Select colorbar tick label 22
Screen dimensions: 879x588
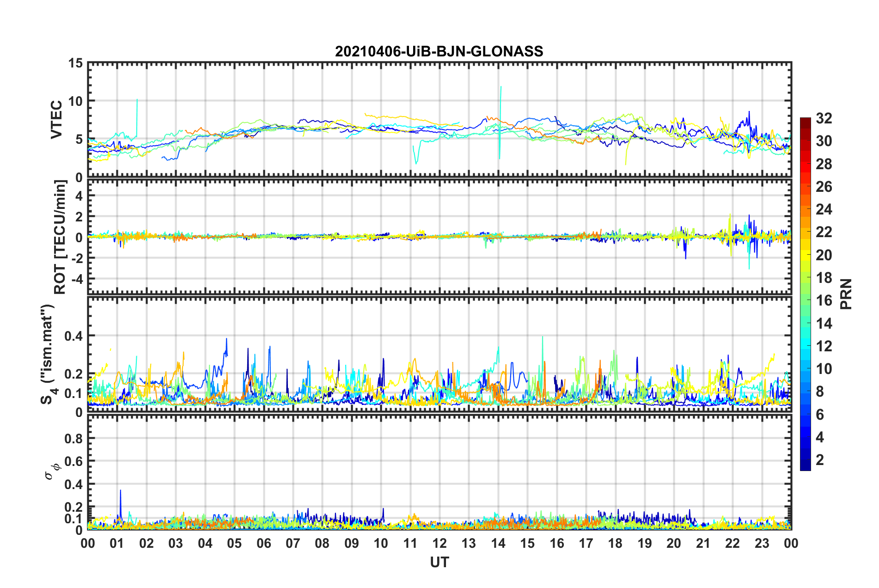click(x=824, y=232)
